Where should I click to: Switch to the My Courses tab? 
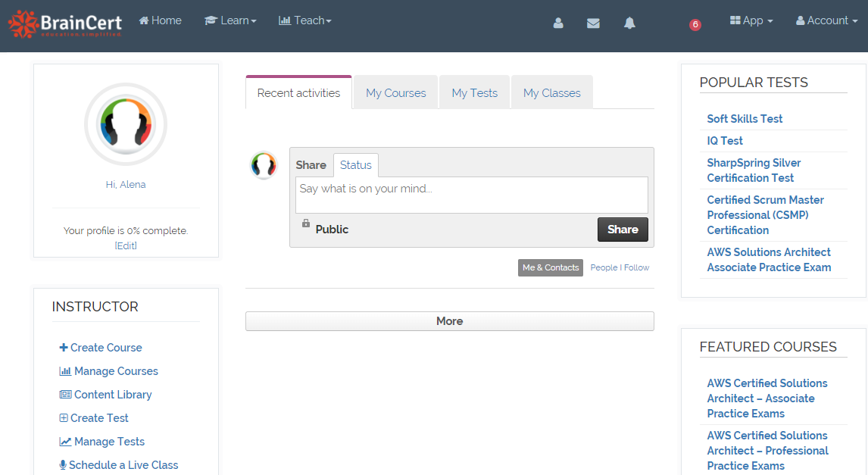click(x=396, y=93)
